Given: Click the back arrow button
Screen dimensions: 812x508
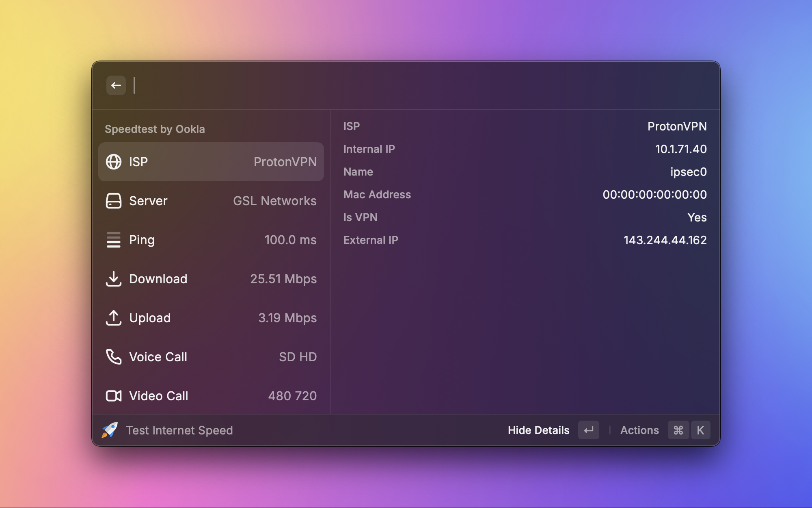Looking at the screenshot, I should coord(116,85).
